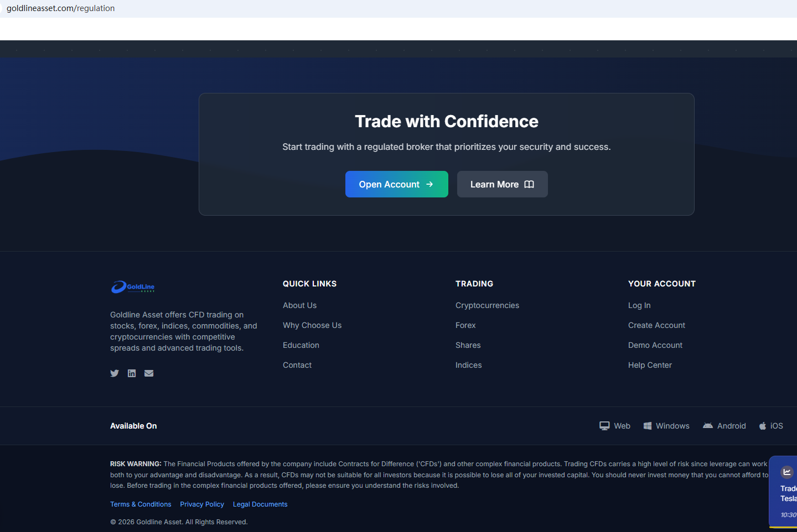Go to Why Choose Us page

tap(312, 325)
